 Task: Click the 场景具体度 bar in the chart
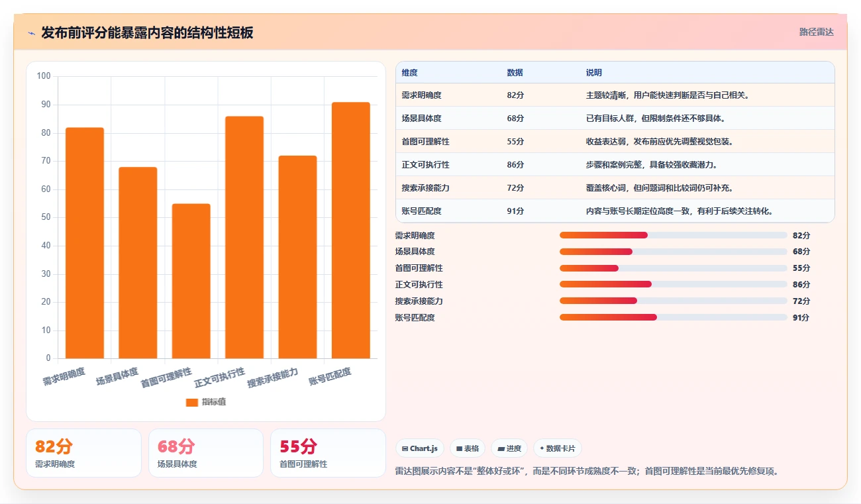click(x=138, y=263)
